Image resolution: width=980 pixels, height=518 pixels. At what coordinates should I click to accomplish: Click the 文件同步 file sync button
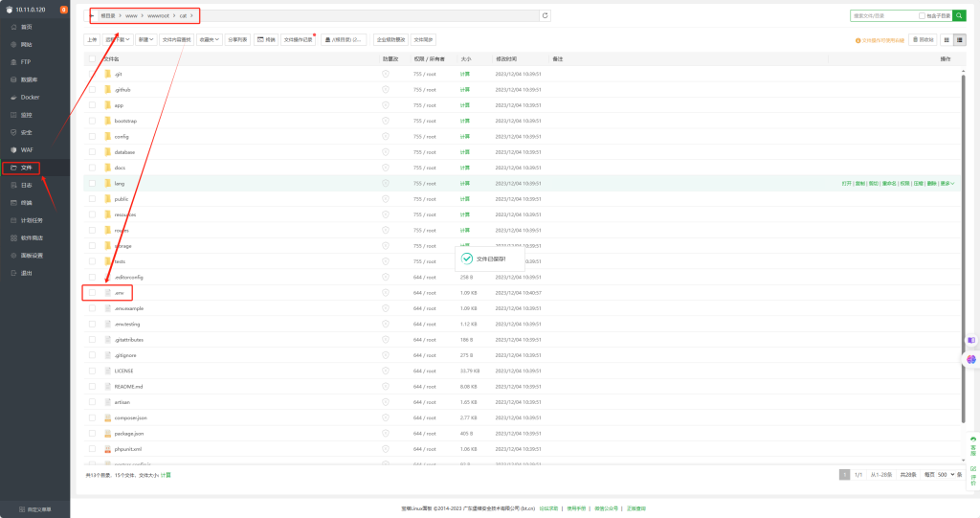(x=423, y=39)
